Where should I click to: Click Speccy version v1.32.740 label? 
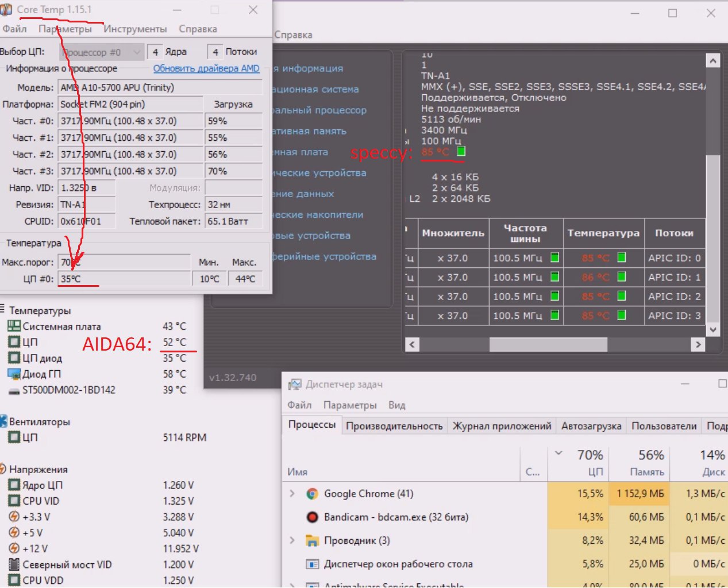coord(233,378)
